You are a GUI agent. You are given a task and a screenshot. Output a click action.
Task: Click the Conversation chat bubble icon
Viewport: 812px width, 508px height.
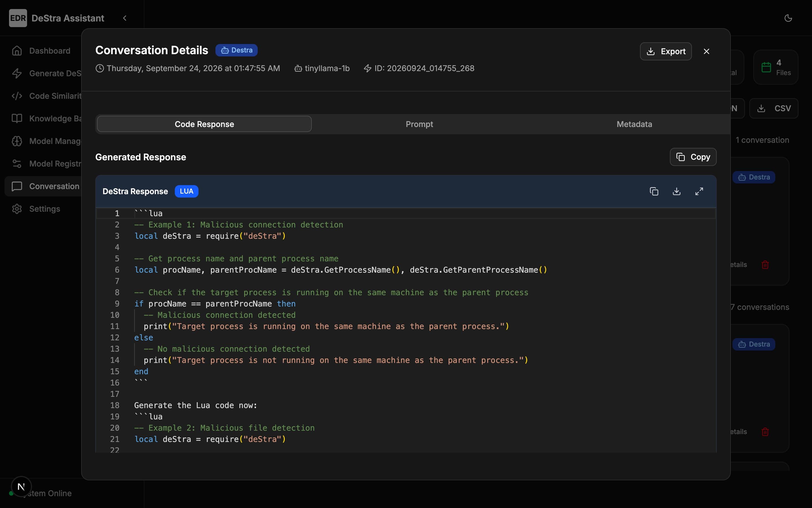point(17,186)
